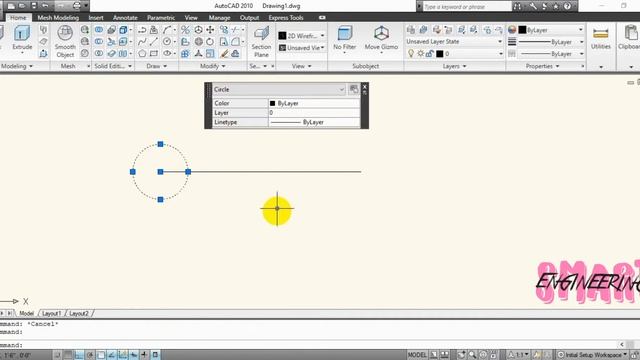
Task: Open the Initial Setup Workspace dropdown
Action: 593,355
